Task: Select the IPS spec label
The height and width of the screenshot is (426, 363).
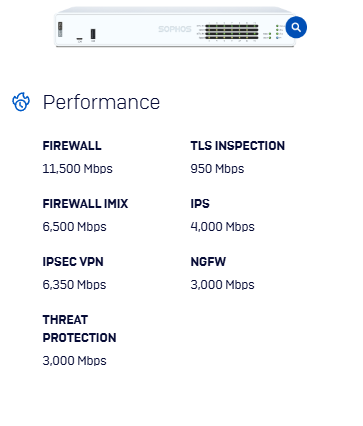Action: 200,204
